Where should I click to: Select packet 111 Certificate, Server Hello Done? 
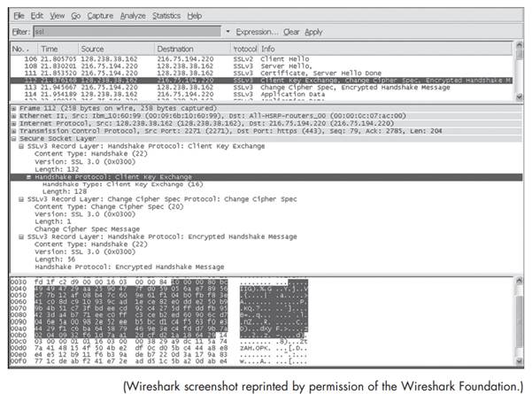261,73
